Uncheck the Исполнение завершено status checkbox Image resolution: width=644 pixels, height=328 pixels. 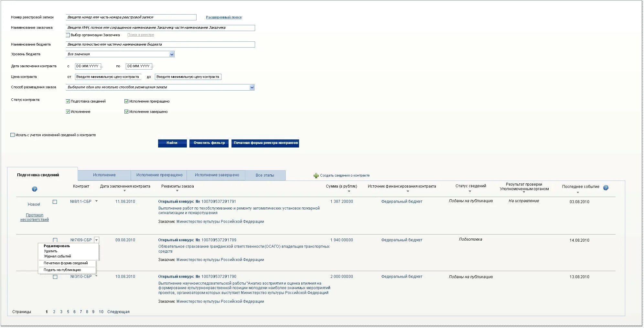tap(126, 112)
